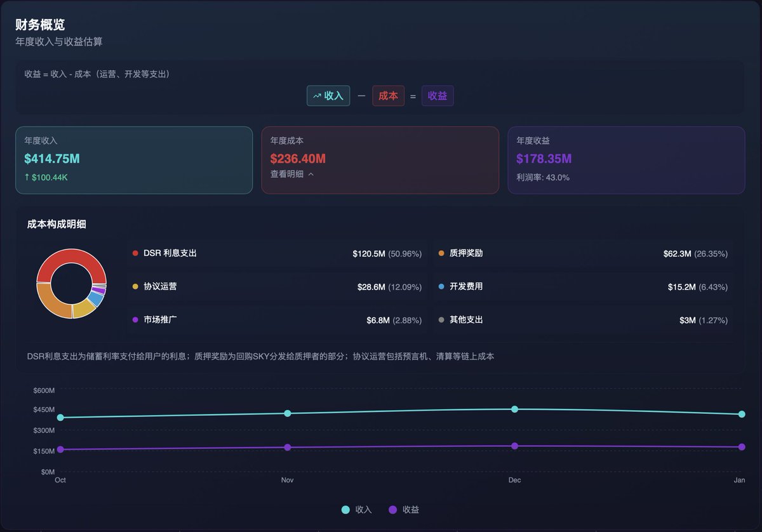Viewport: 762px width, 532px height.
Task: Click the Nov 收益 data point
Action: (288, 448)
